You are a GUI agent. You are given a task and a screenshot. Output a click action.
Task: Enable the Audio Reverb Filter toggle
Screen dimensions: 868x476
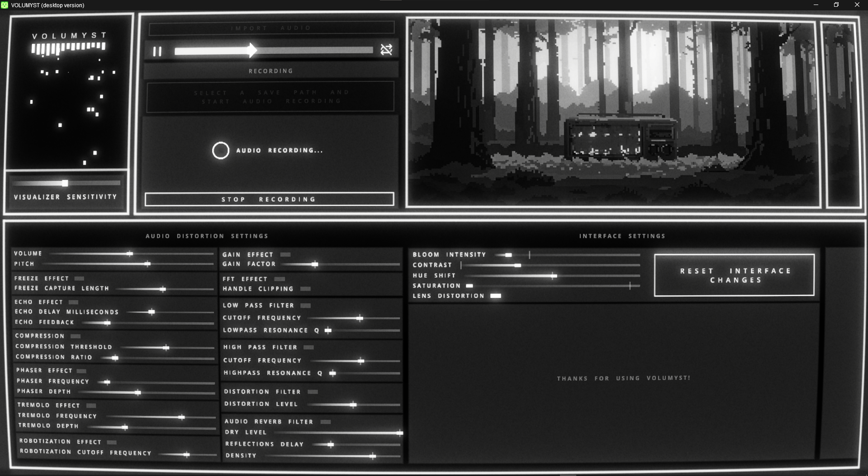click(326, 422)
